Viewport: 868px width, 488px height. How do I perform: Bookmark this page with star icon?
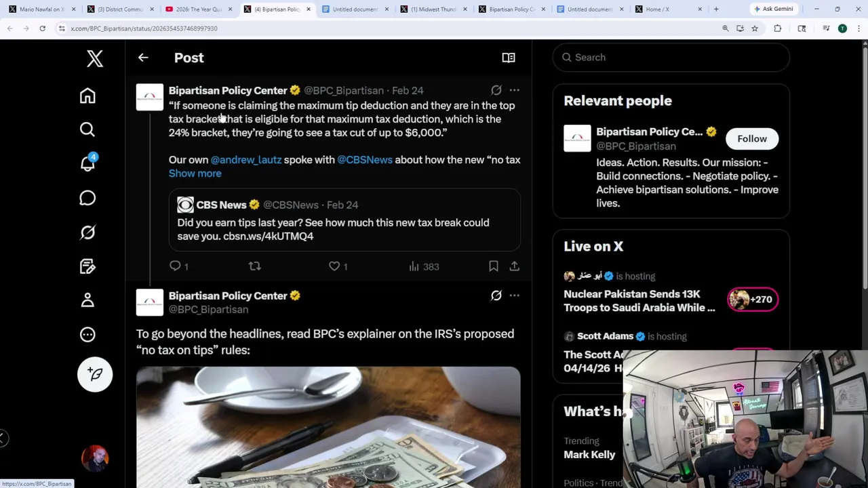point(755,28)
